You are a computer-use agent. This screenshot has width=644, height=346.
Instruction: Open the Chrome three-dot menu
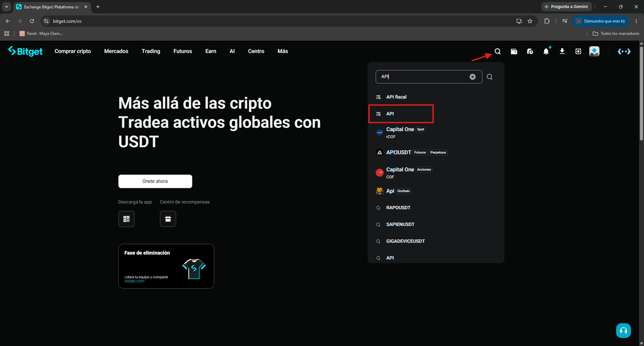tap(636, 21)
